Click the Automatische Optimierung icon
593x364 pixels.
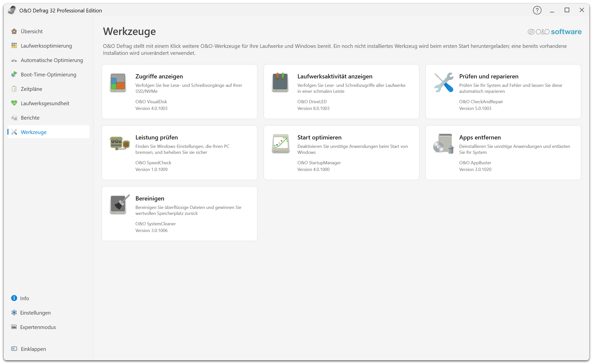[x=14, y=60]
